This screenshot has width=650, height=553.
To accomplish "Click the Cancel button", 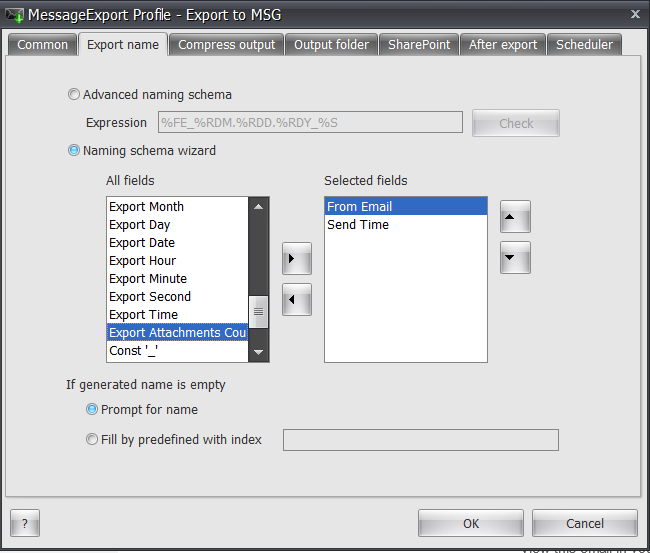I will point(585,523).
